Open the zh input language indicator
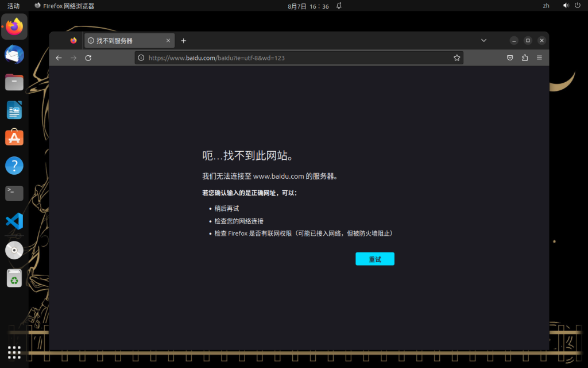This screenshot has height=368, width=588. [546, 6]
